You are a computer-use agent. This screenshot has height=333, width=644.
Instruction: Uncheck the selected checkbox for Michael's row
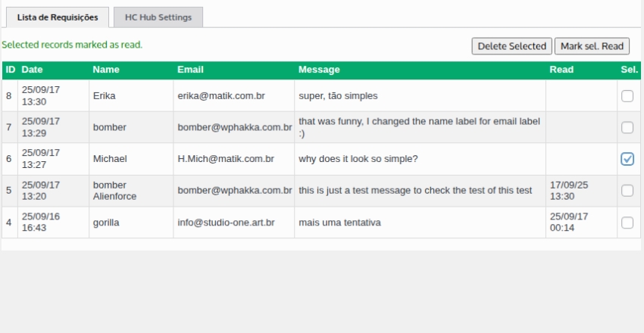coord(627,159)
